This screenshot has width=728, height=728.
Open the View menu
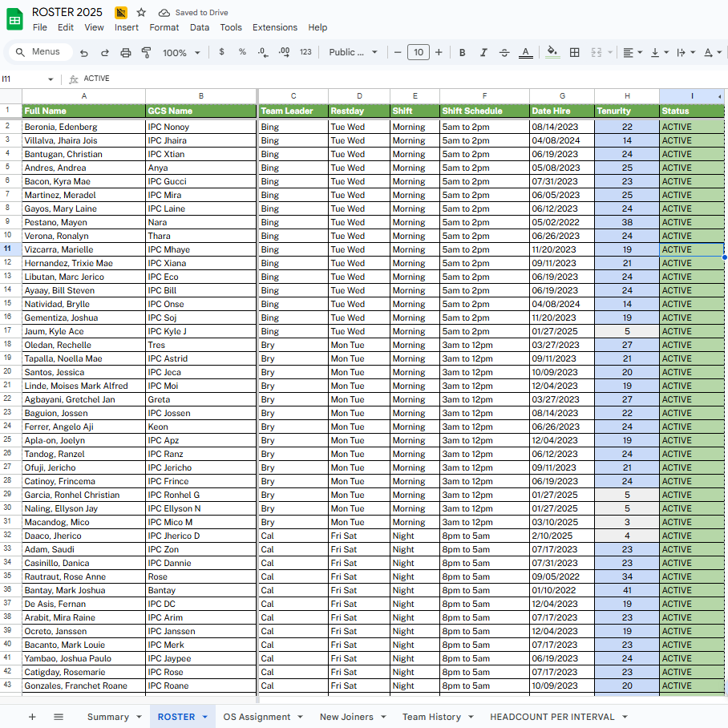[x=94, y=27]
